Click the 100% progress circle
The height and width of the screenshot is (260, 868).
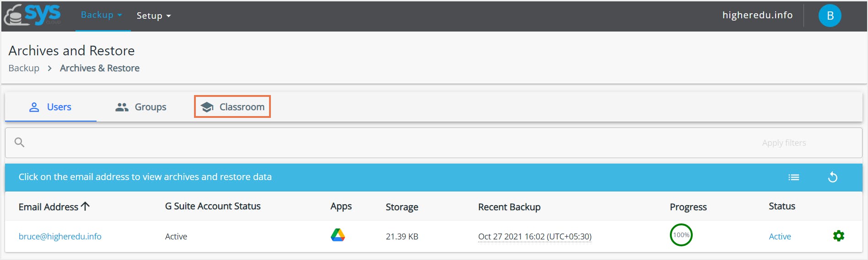click(681, 235)
